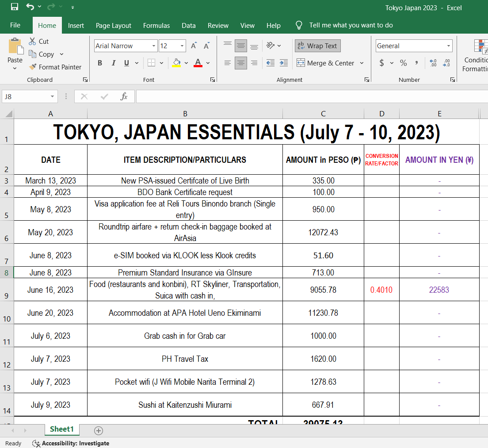488x448 pixels.
Task: Open the Number dialog launcher
Action: [x=453, y=80]
